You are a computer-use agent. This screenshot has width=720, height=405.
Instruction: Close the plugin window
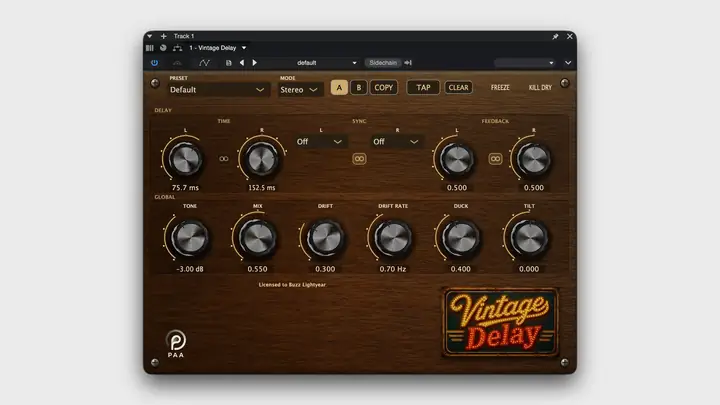coord(569,36)
